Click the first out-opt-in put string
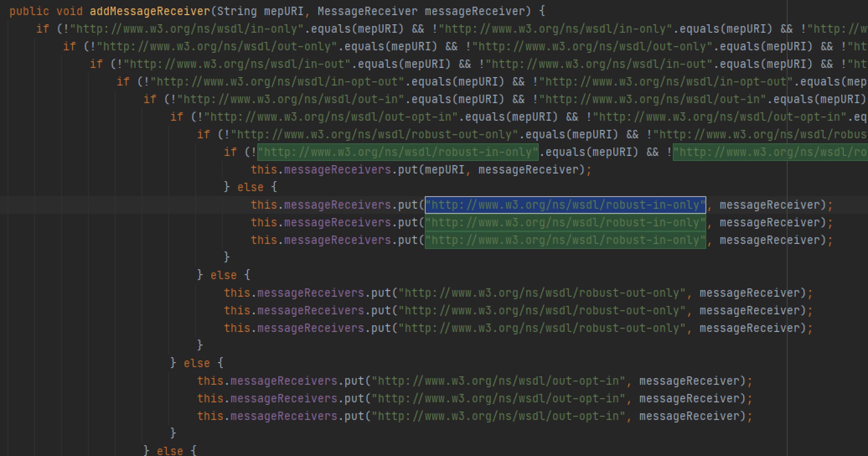Screen dimensions: 868x456 498,381
